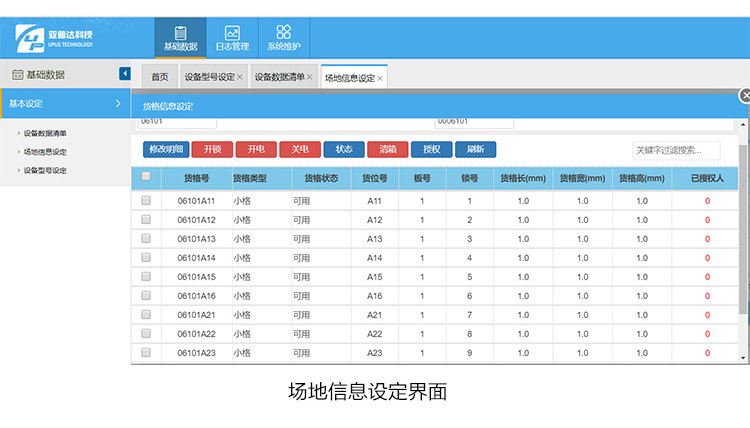Collapse sidebar with blue arrow icon
Viewport: 750px width, 428px height.
[124, 73]
